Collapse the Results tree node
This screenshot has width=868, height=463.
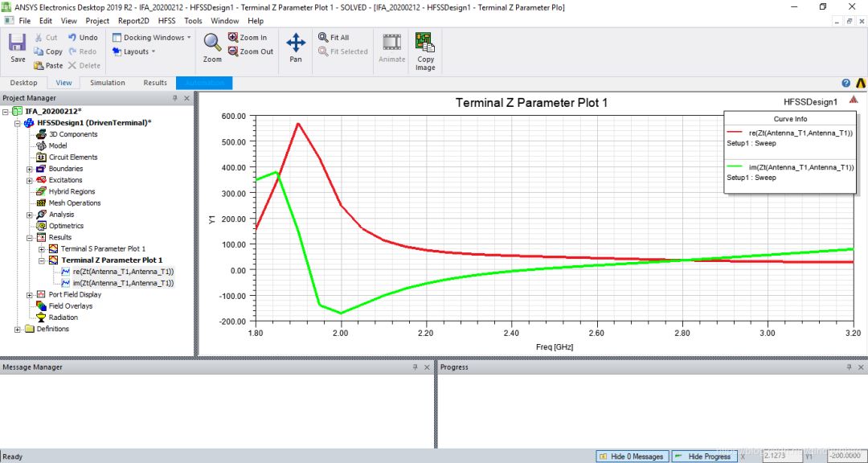click(x=30, y=238)
